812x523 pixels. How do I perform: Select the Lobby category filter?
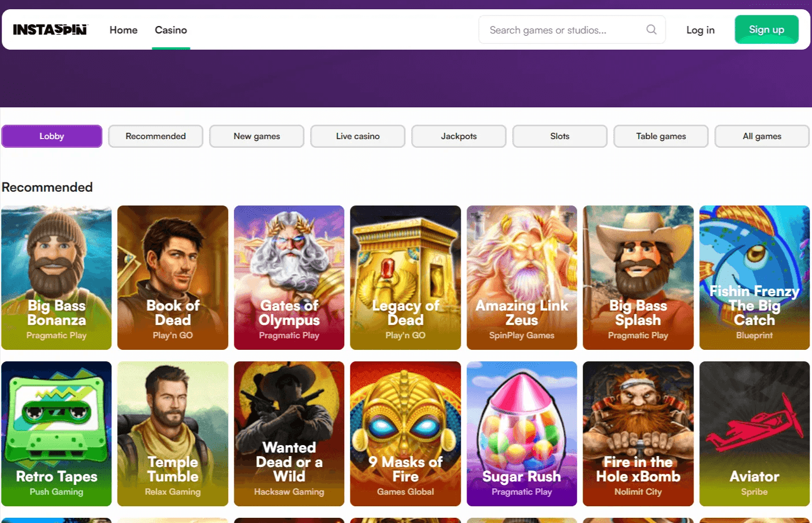[51, 136]
